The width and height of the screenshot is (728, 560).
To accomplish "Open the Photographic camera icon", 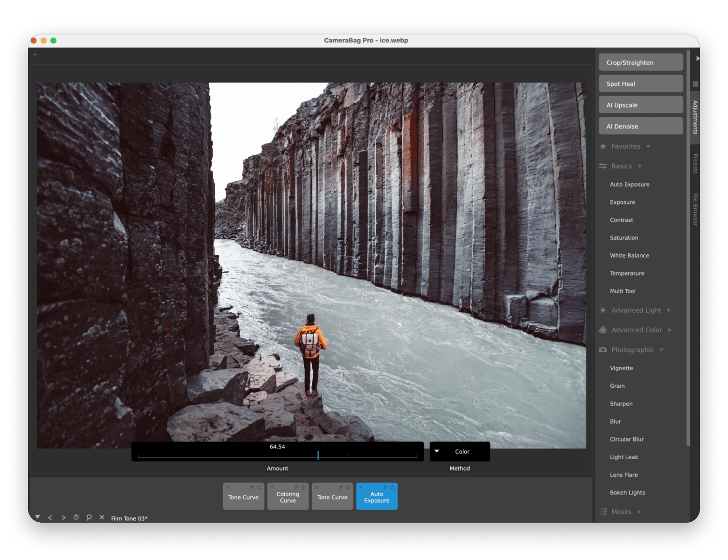I will [x=602, y=350].
